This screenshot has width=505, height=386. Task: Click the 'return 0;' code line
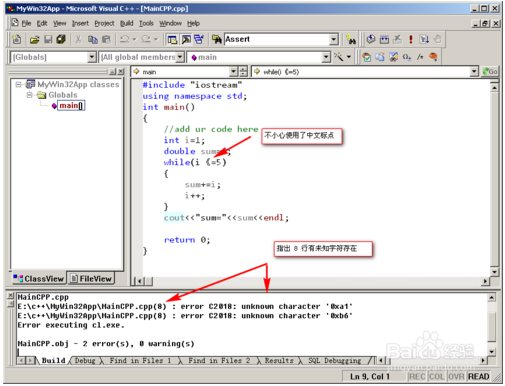[x=187, y=240]
